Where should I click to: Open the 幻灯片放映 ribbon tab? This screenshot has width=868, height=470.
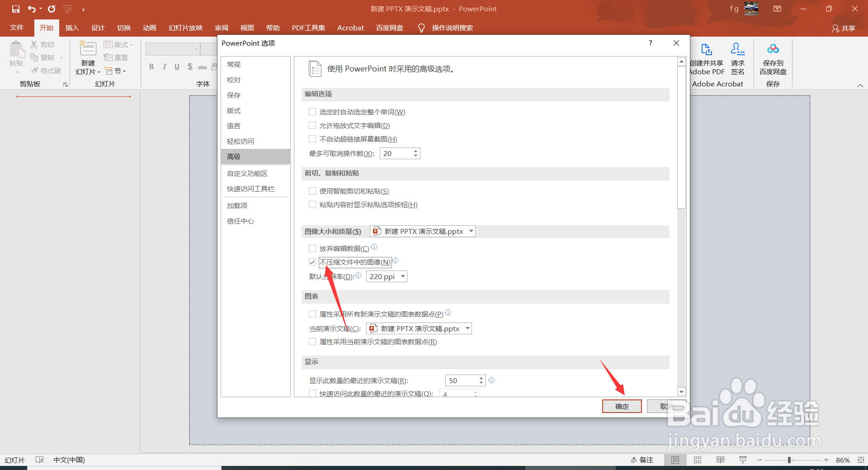[186, 28]
